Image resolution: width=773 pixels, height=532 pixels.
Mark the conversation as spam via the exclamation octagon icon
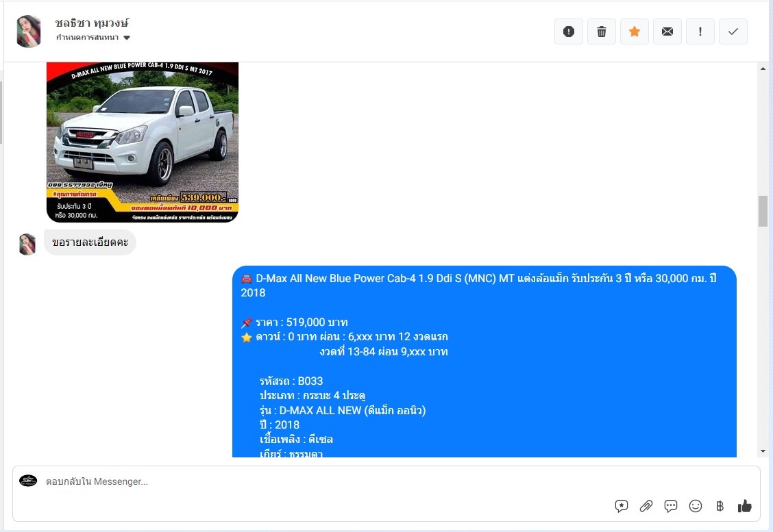pos(568,31)
